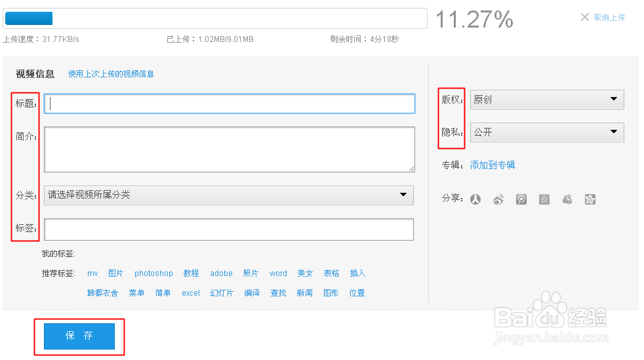Add recommended tag 新闻
The image size is (644, 360).
[305, 293]
